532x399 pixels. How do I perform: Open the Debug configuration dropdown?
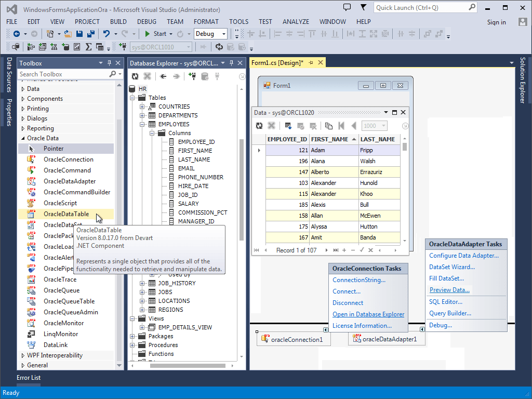pos(224,34)
